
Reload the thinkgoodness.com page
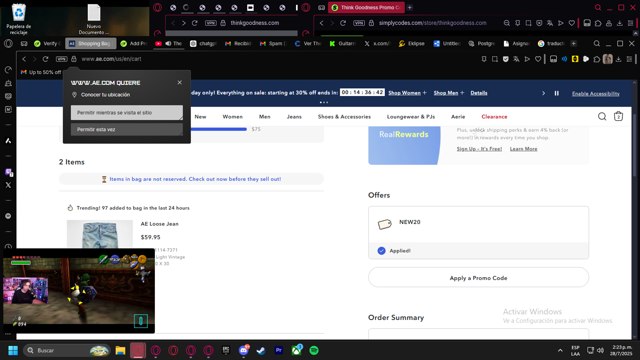pos(195,23)
